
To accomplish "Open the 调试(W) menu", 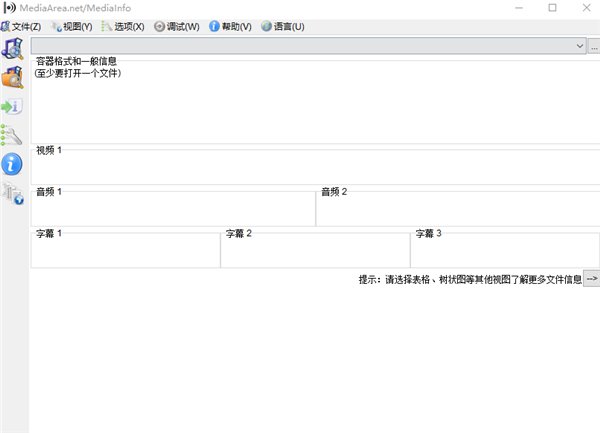I will (x=177, y=26).
